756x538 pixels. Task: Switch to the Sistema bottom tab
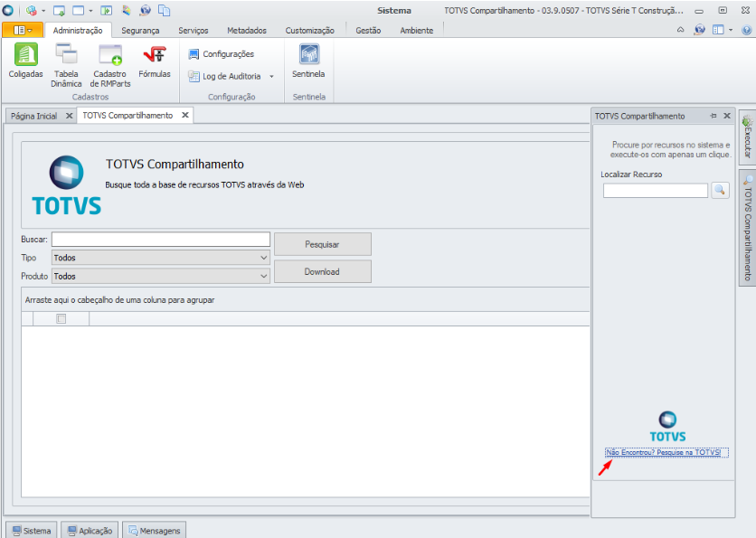pos(32,530)
